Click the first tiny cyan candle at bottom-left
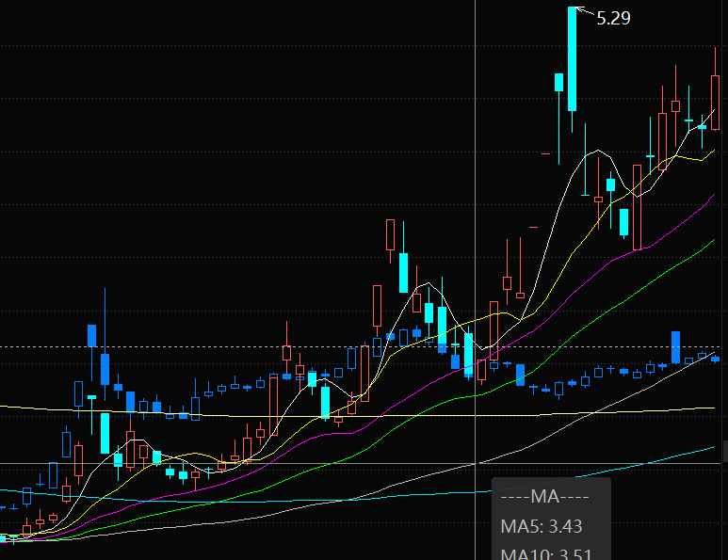This screenshot has height=560, width=728. click(4, 538)
